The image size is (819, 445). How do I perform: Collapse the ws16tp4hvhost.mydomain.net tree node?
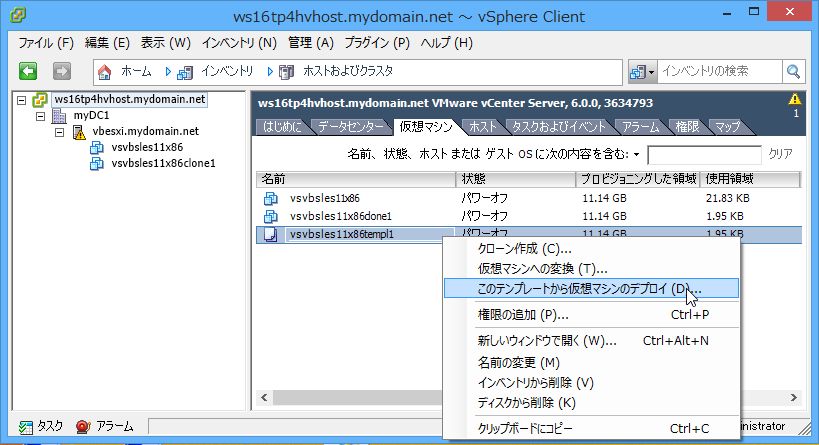pyautogui.click(x=21, y=100)
